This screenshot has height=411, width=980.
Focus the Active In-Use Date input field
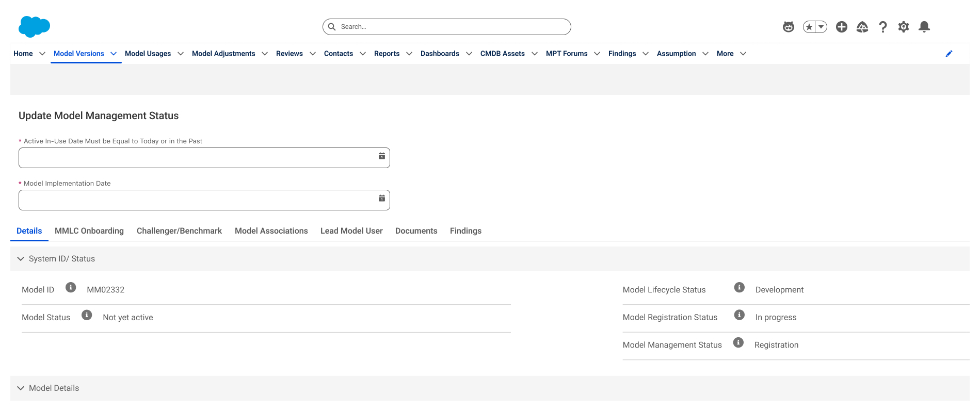(x=204, y=158)
